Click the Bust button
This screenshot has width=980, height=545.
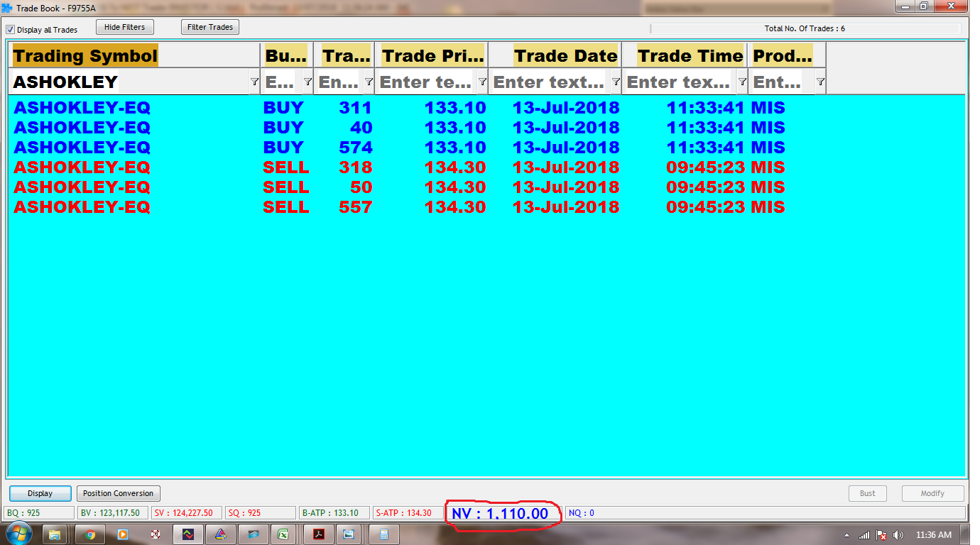[868, 493]
